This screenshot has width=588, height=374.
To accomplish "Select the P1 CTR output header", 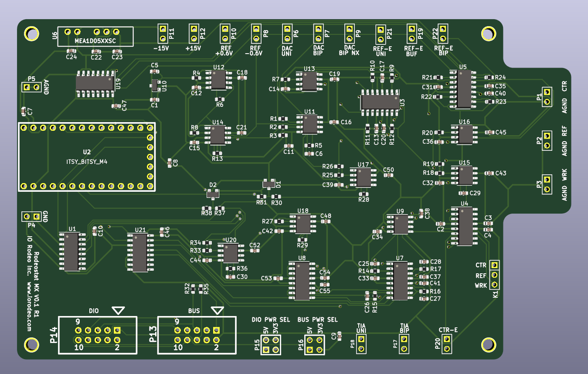I will (x=547, y=97).
